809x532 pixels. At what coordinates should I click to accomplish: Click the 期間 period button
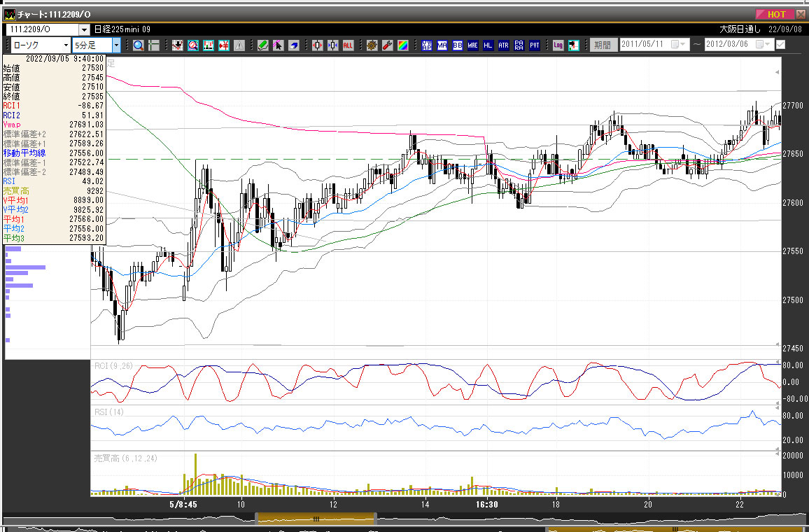(603, 45)
